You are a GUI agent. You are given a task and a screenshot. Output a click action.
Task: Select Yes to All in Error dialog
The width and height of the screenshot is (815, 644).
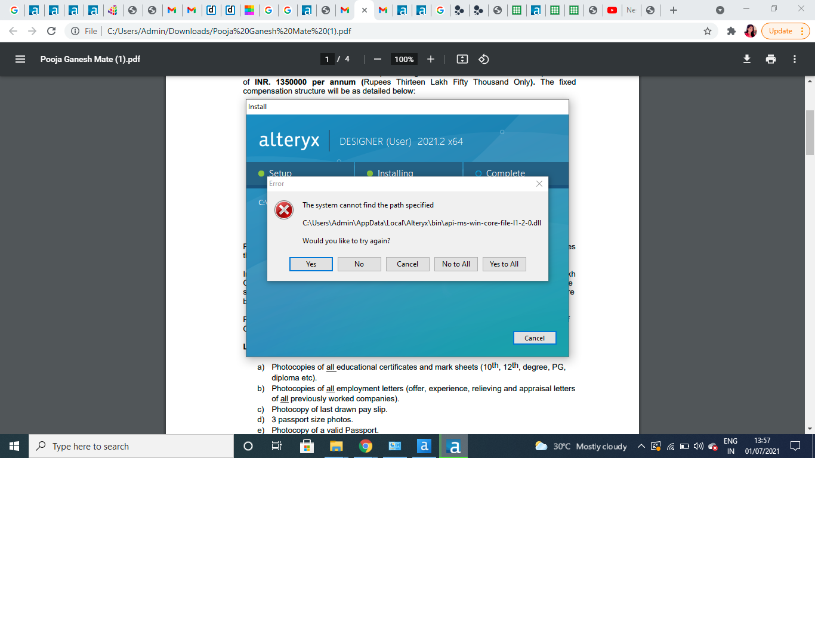coord(504,264)
